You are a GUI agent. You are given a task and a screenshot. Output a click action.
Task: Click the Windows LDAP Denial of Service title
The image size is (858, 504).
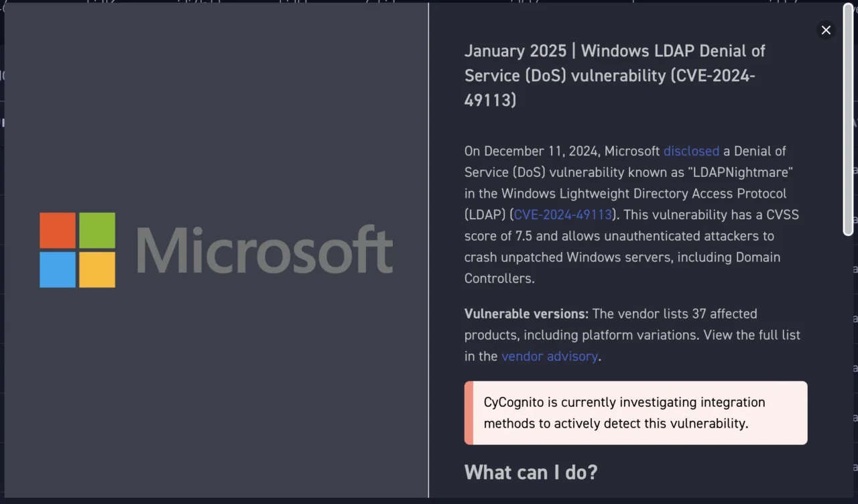[x=615, y=75]
